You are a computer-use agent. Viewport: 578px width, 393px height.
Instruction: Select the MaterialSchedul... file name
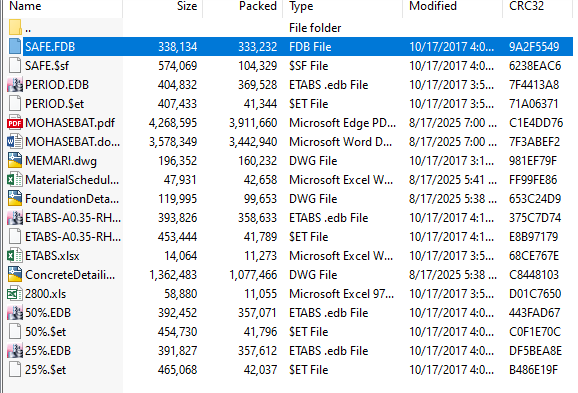coord(72,180)
